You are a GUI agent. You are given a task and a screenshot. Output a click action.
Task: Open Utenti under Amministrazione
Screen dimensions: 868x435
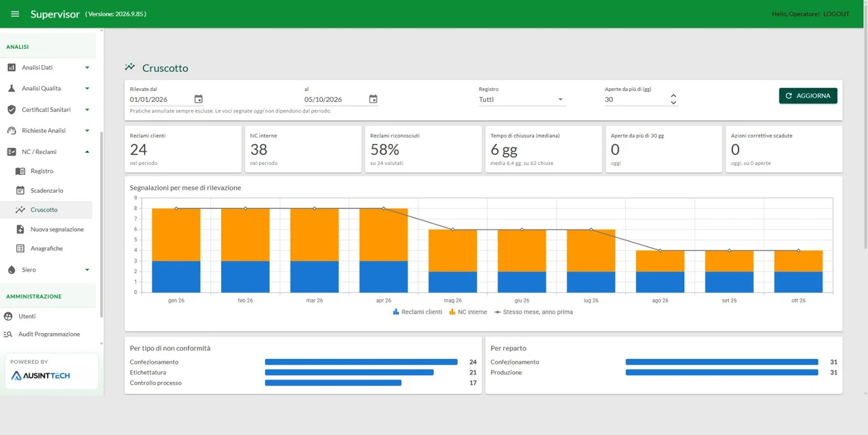point(47,316)
